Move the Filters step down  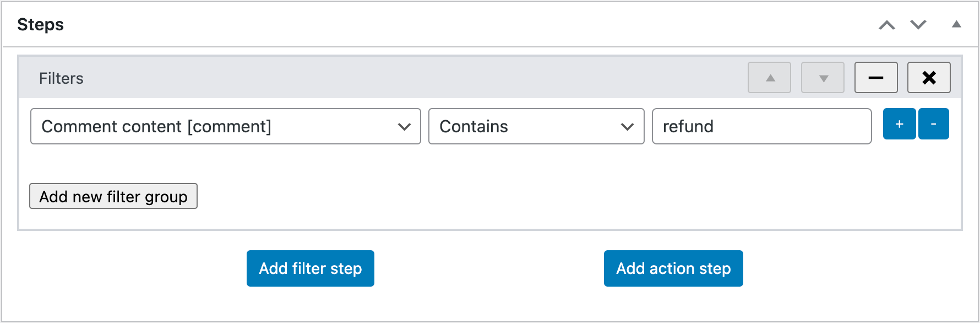click(823, 78)
